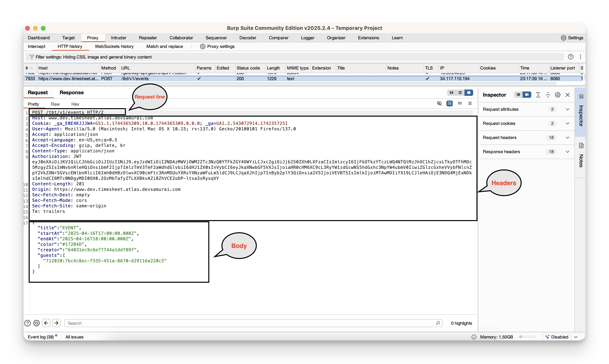Switch to the Repeater tab
The image size is (609, 364).
point(148,38)
